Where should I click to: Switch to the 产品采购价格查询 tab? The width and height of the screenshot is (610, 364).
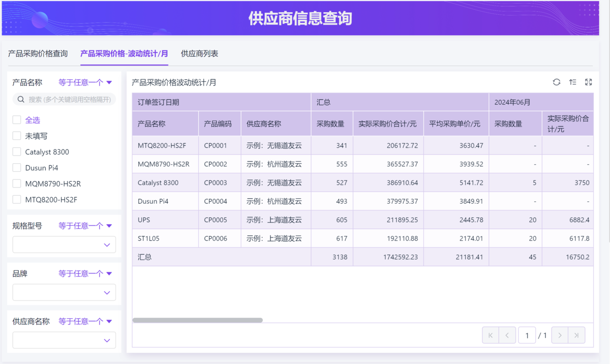pyautogui.click(x=38, y=53)
